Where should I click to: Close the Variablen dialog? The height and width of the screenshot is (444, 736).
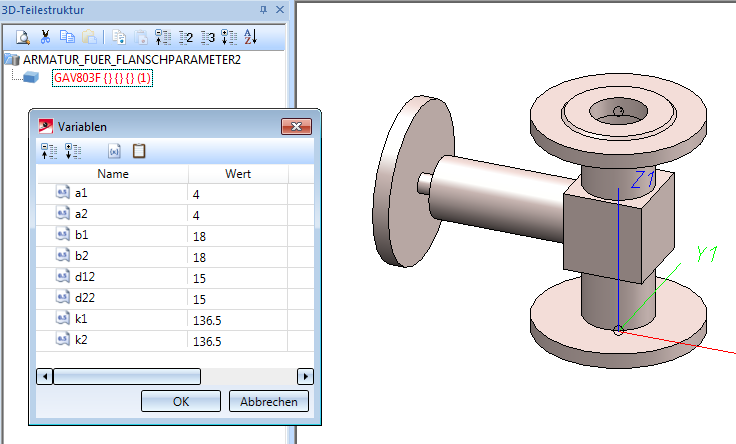[296, 127]
